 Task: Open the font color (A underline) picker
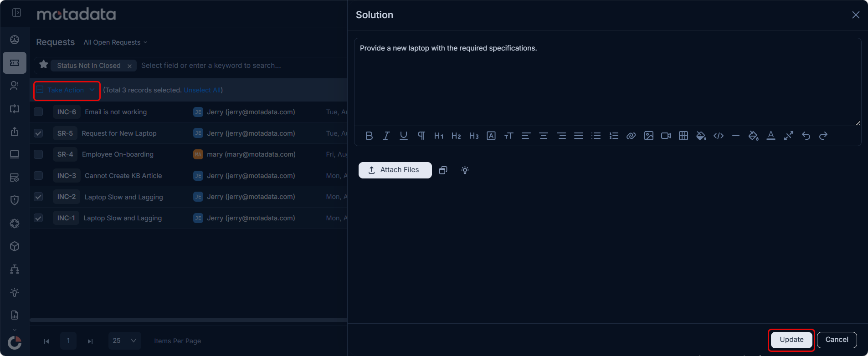coord(771,136)
